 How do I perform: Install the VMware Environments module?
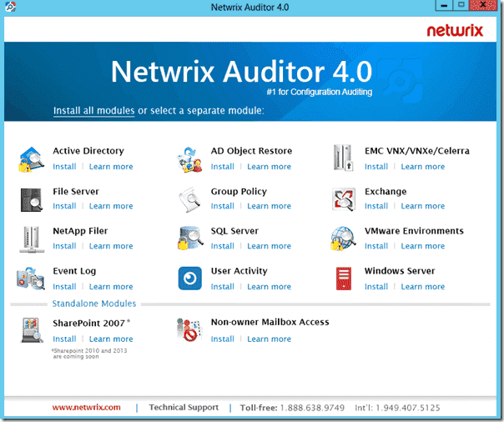pos(376,246)
